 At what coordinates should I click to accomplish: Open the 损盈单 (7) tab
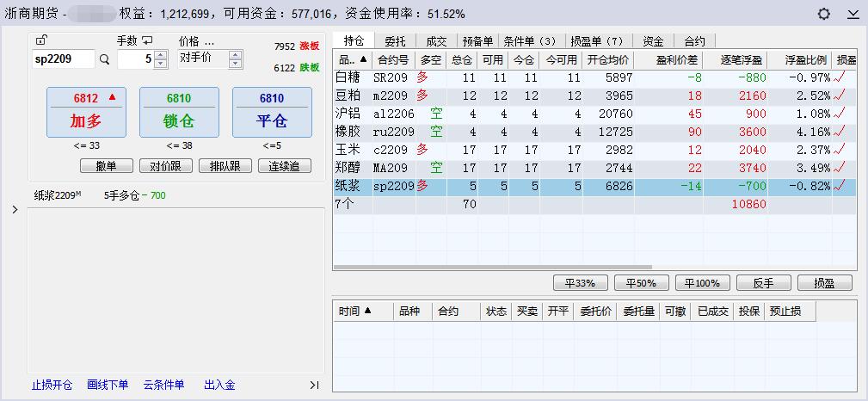click(597, 40)
